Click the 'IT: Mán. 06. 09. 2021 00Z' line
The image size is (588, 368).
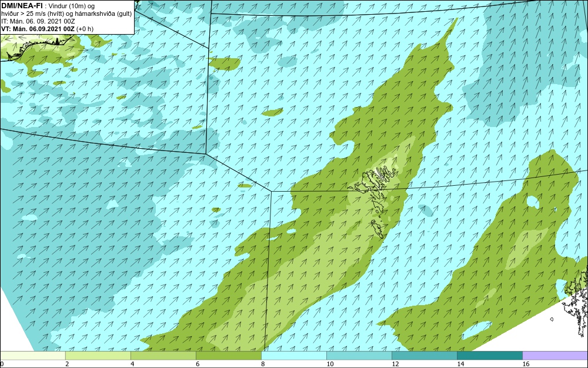click(38, 21)
